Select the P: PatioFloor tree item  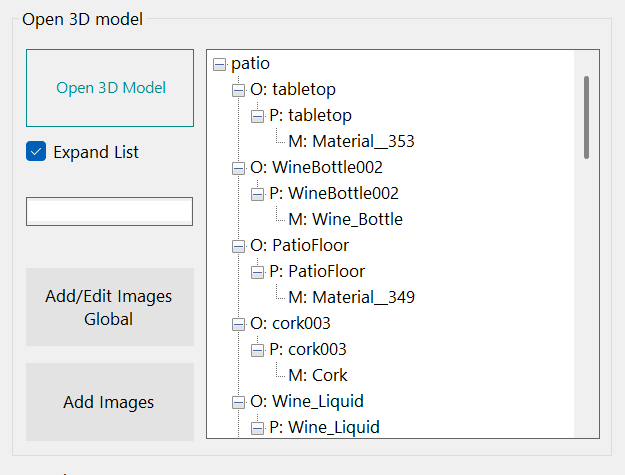pyautogui.click(x=317, y=272)
